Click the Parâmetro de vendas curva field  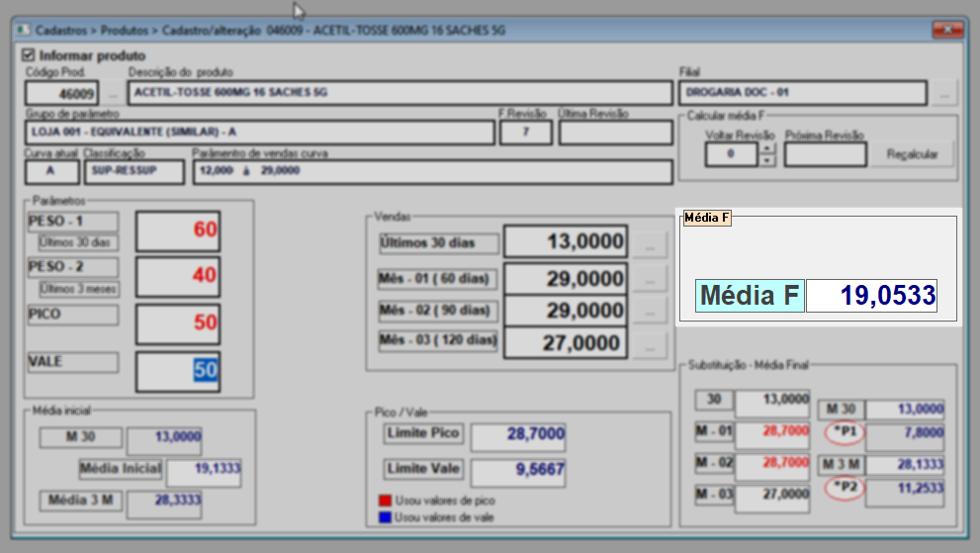click(432, 171)
